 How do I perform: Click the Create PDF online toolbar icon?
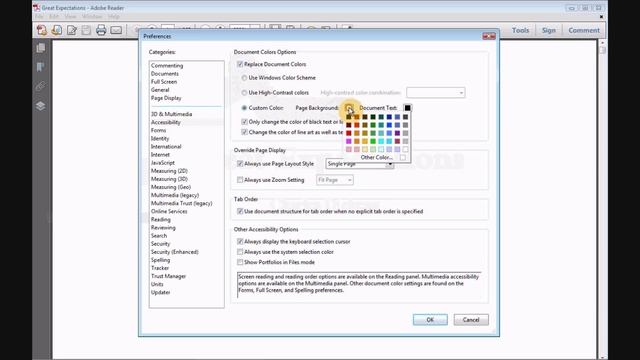click(x=42, y=30)
